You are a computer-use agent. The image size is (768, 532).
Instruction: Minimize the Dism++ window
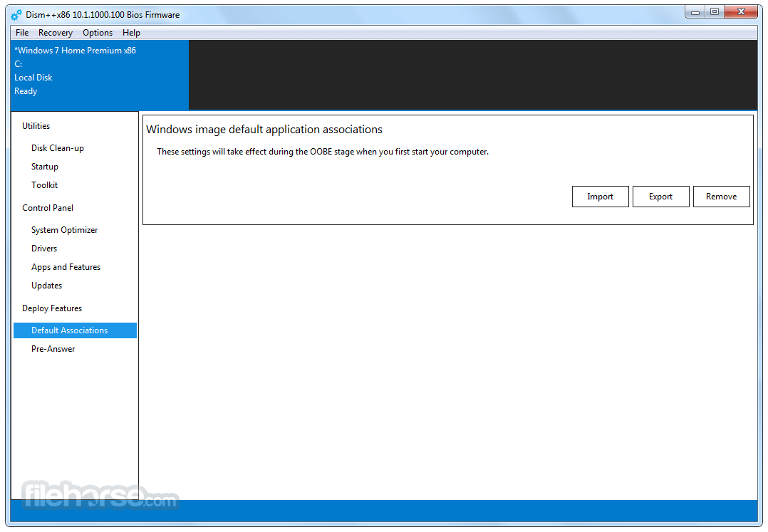click(695, 11)
